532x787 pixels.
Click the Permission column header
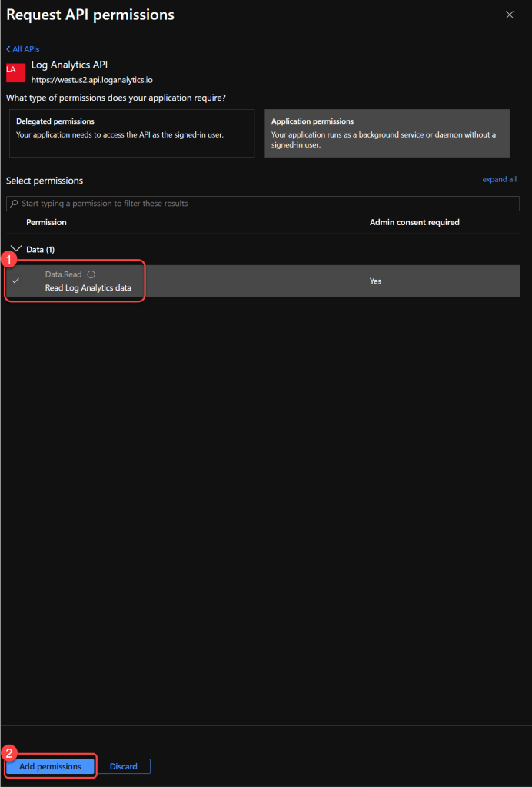(x=46, y=222)
